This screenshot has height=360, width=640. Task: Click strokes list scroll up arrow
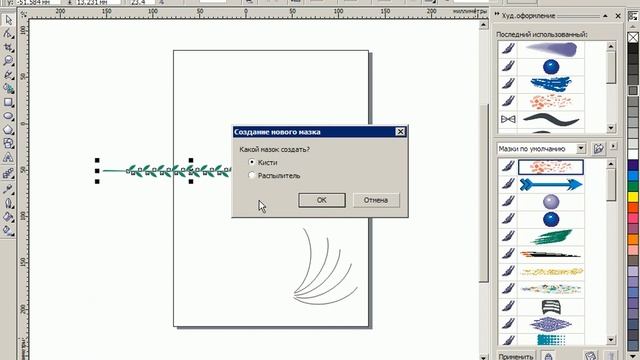click(x=611, y=164)
